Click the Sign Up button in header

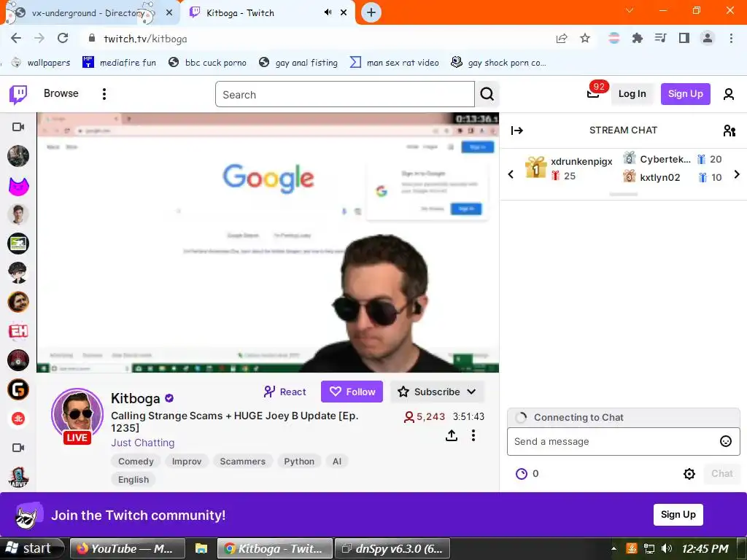[x=685, y=94]
